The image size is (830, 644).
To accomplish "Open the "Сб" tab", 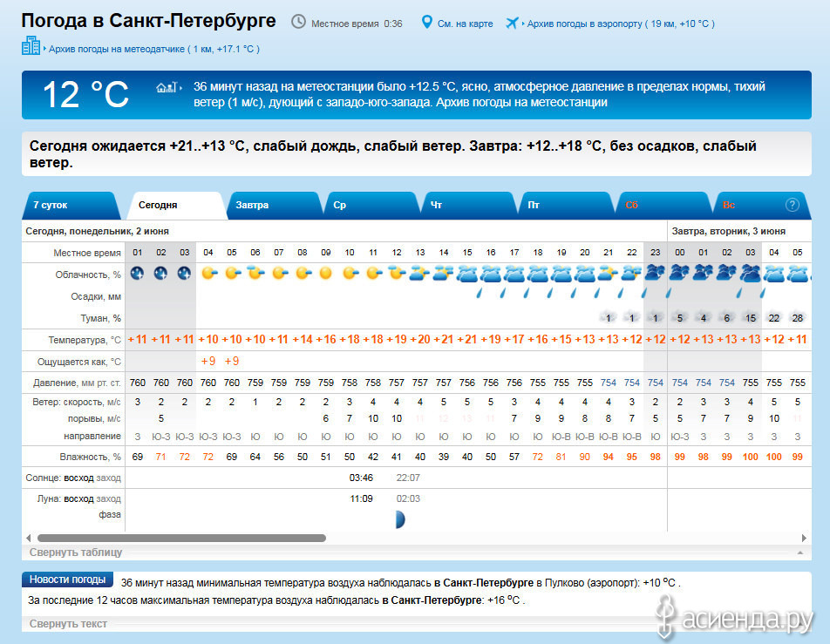I will point(663,206).
